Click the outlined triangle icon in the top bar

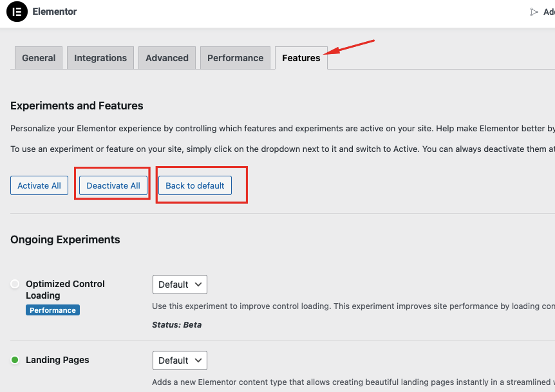(534, 11)
